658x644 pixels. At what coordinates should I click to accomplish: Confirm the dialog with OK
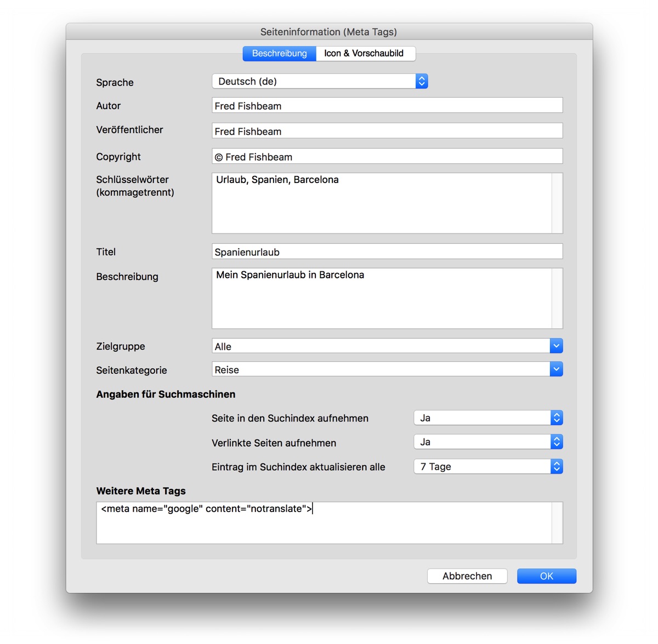[546, 576]
